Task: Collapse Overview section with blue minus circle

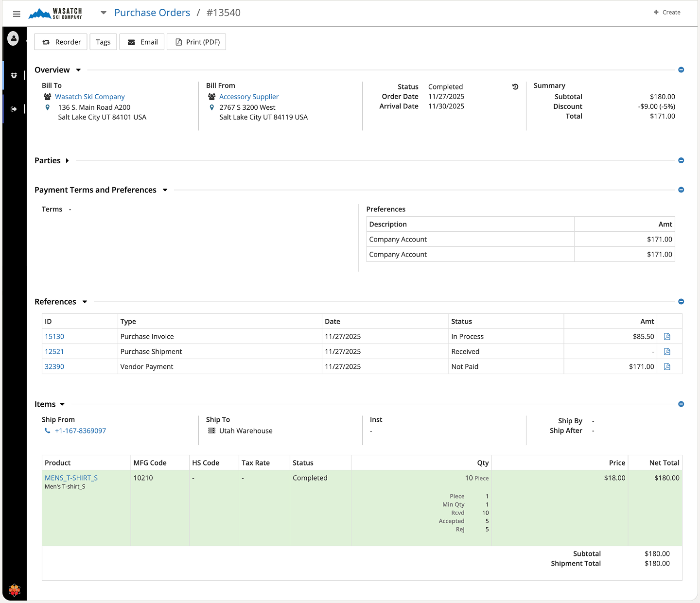Action: click(x=681, y=70)
